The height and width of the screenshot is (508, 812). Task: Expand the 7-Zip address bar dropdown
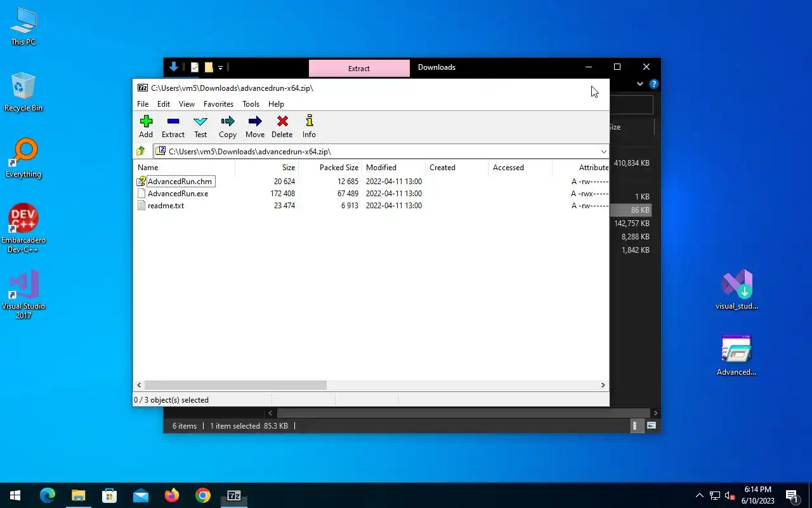click(x=603, y=151)
